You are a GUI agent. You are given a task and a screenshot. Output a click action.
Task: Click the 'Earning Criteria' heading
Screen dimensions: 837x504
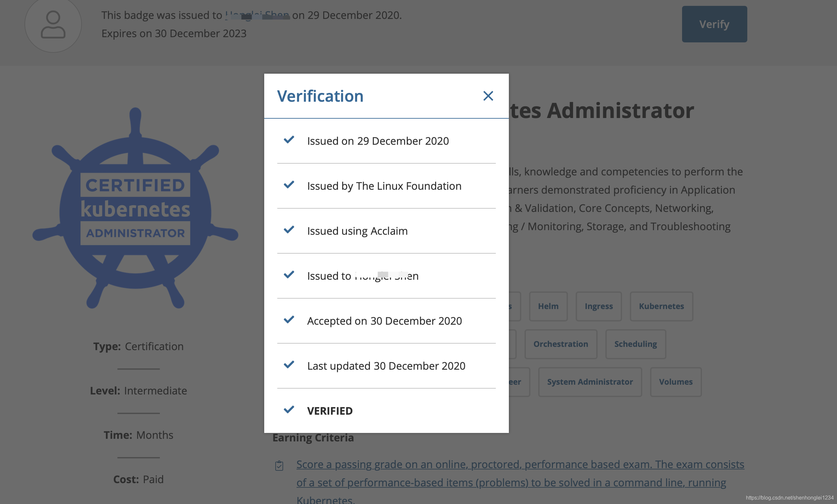[313, 438]
